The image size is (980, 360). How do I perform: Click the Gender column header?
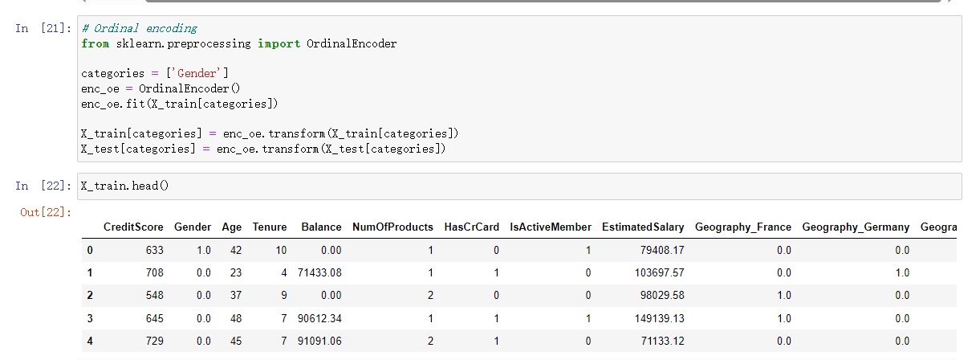click(x=193, y=227)
